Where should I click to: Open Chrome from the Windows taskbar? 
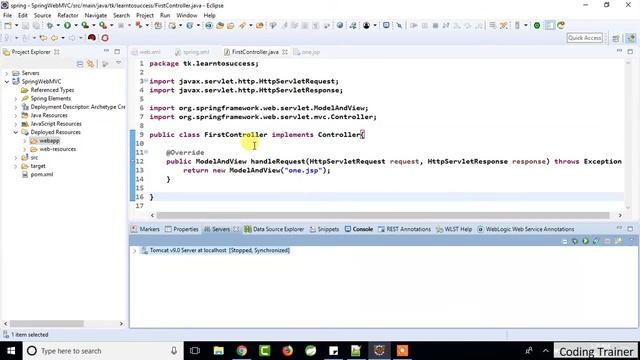point(242,351)
